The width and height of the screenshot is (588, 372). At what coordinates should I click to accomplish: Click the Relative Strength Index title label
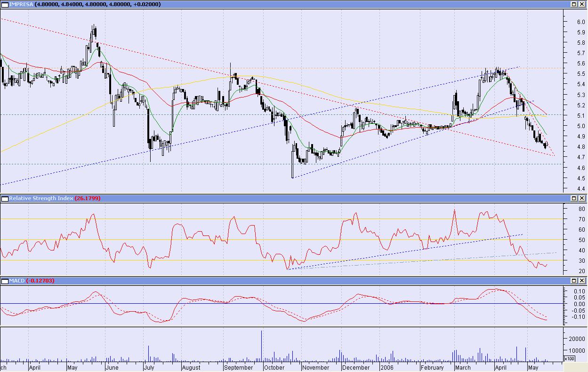coord(41,199)
